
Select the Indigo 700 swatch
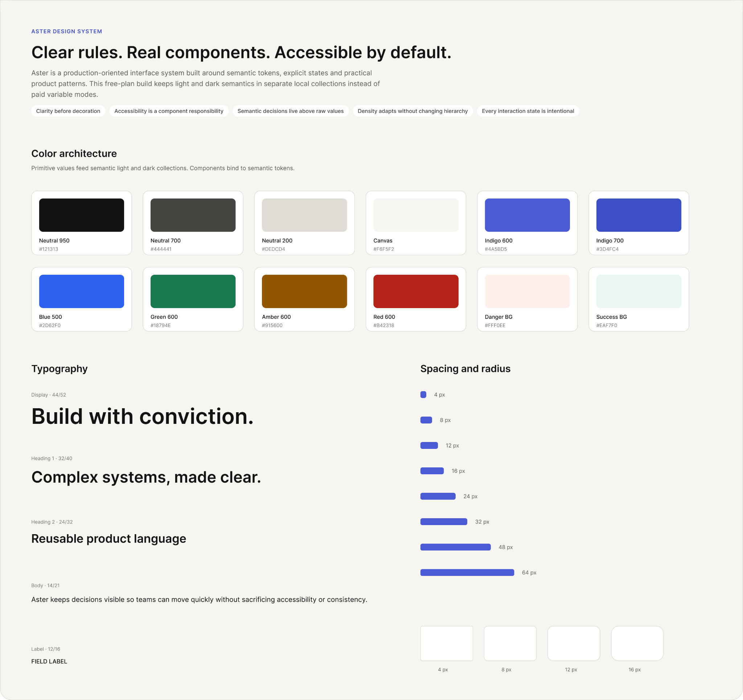pos(639,215)
